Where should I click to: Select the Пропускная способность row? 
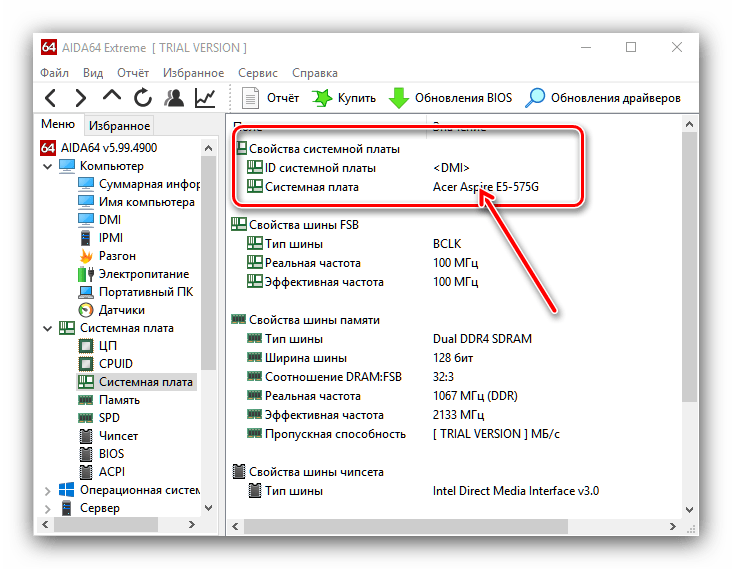[403, 434]
